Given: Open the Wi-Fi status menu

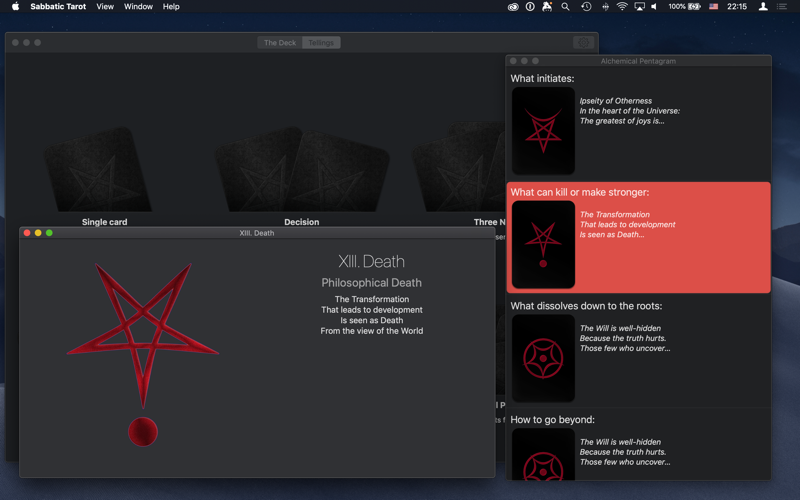Looking at the screenshot, I should click(x=622, y=7).
